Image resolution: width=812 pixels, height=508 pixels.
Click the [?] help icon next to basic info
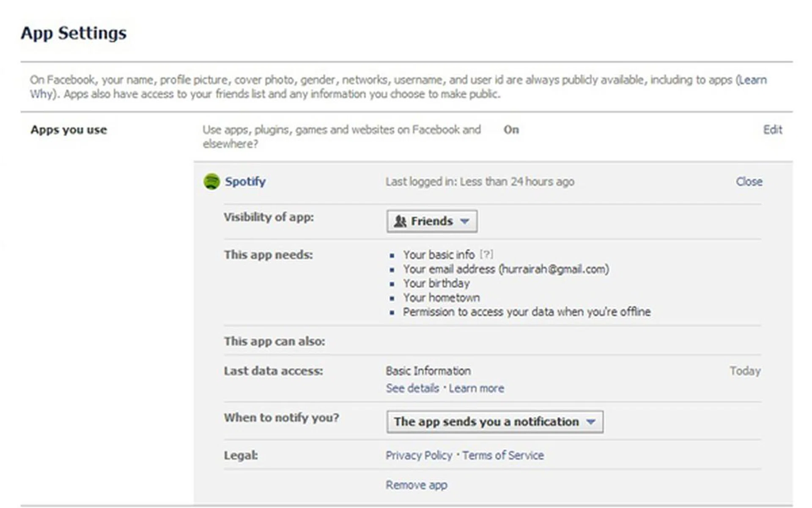(487, 254)
